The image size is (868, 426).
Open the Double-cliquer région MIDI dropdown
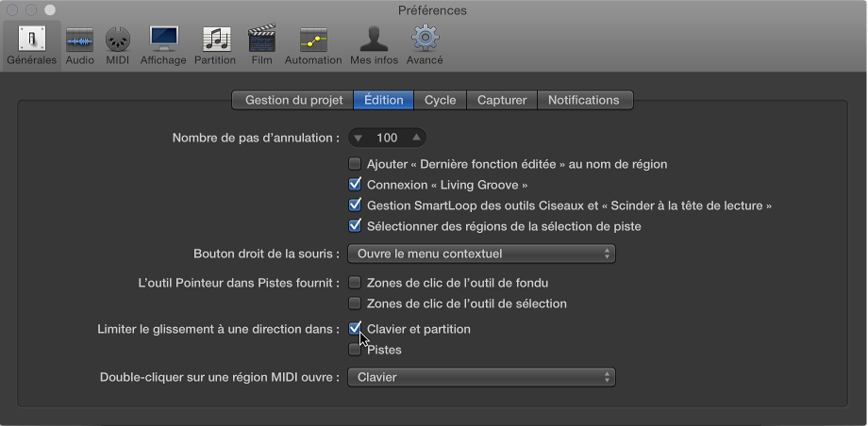(x=481, y=378)
